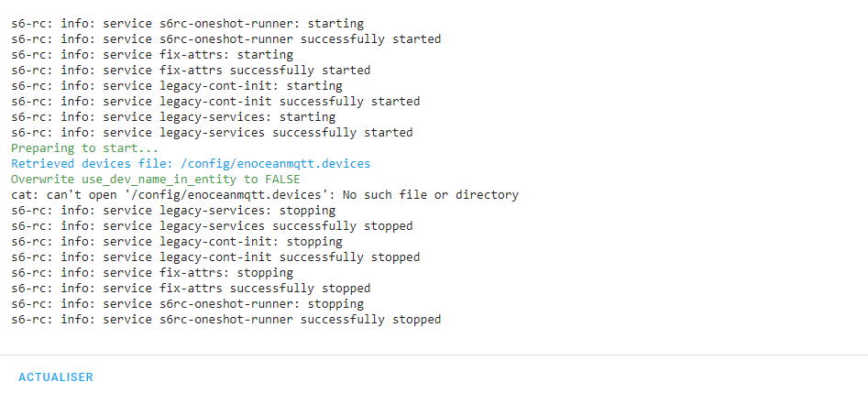The height and width of the screenshot is (393, 868).
Task: Select the "legacy-services successfully started" line
Action: coord(212,132)
